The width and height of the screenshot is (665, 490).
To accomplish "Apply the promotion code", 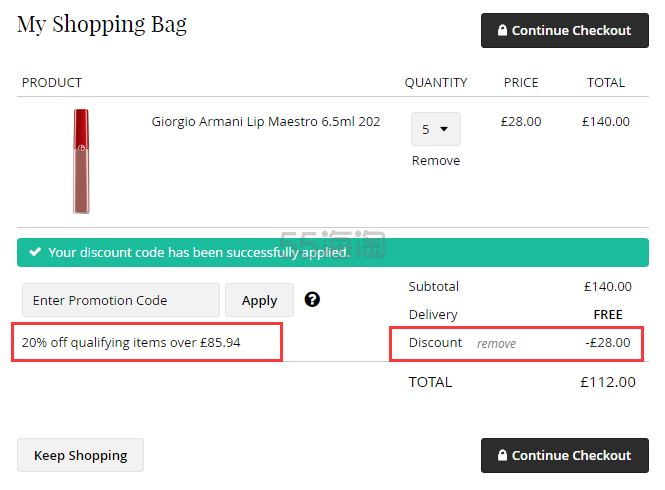I will (259, 300).
